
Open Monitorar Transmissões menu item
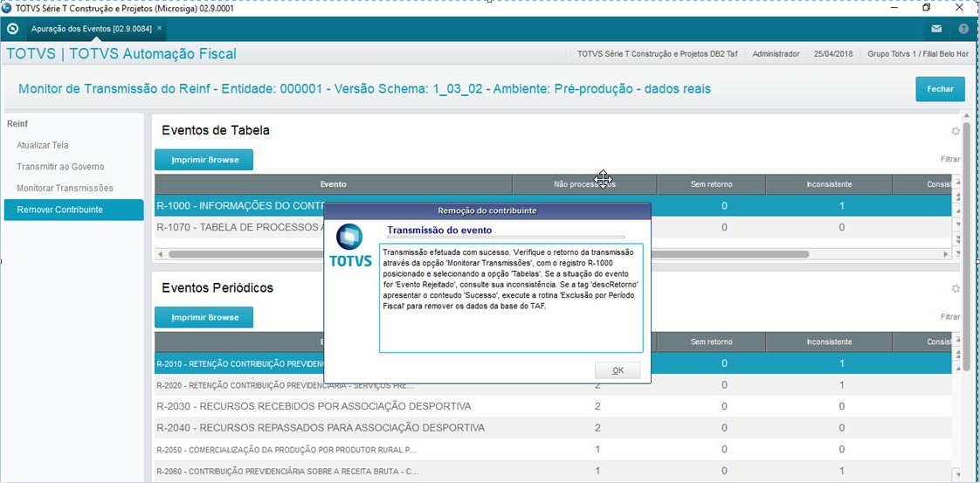[x=65, y=188]
